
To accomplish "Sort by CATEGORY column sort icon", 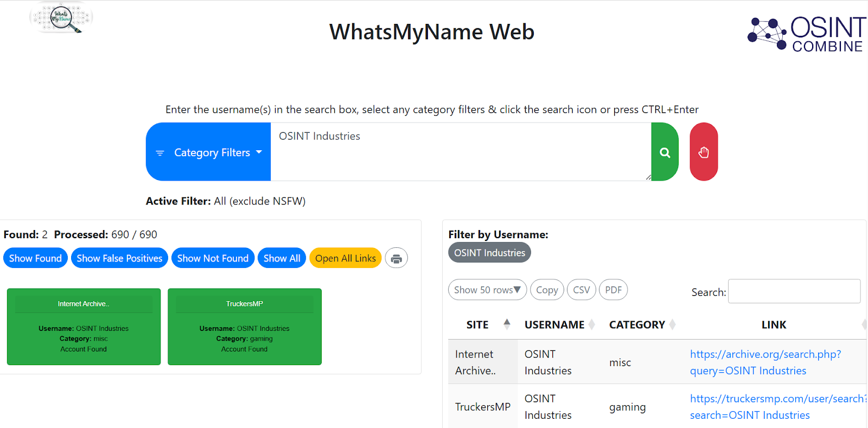I will point(673,324).
